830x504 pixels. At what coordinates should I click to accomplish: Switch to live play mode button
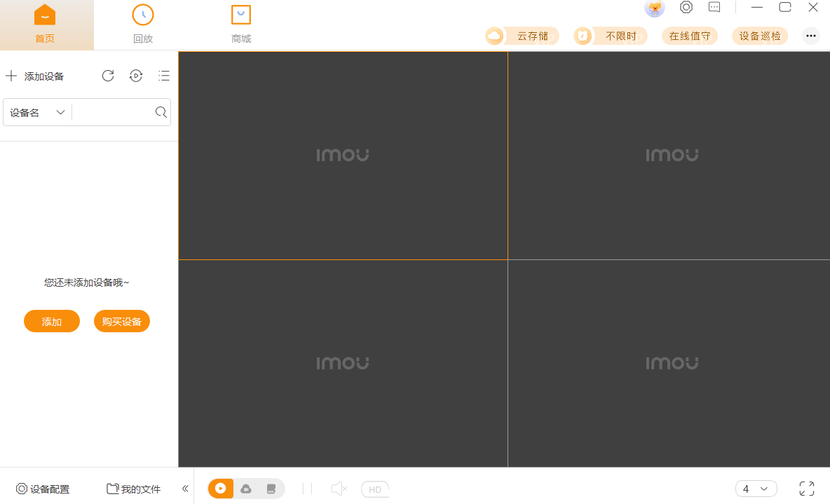click(x=221, y=489)
